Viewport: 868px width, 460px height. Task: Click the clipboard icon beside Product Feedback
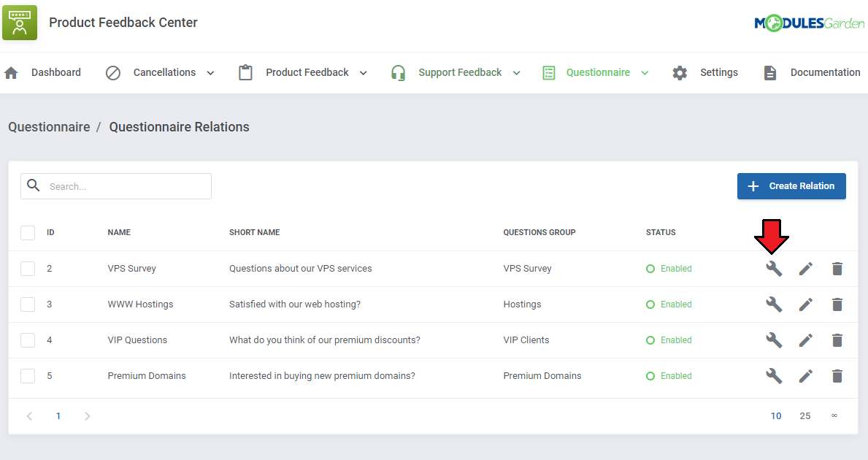point(245,72)
